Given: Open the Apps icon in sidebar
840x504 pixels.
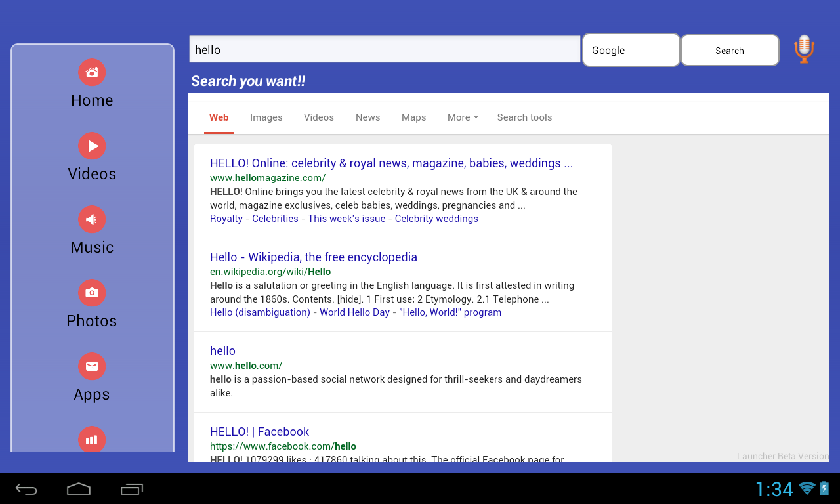Looking at the screenshot, I should 92,366.
